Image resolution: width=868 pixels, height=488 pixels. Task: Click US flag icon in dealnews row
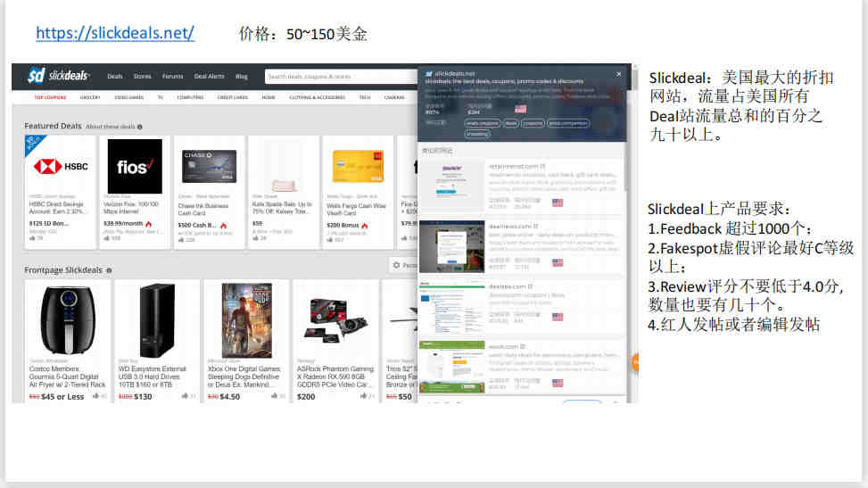(x=558, y=262)
